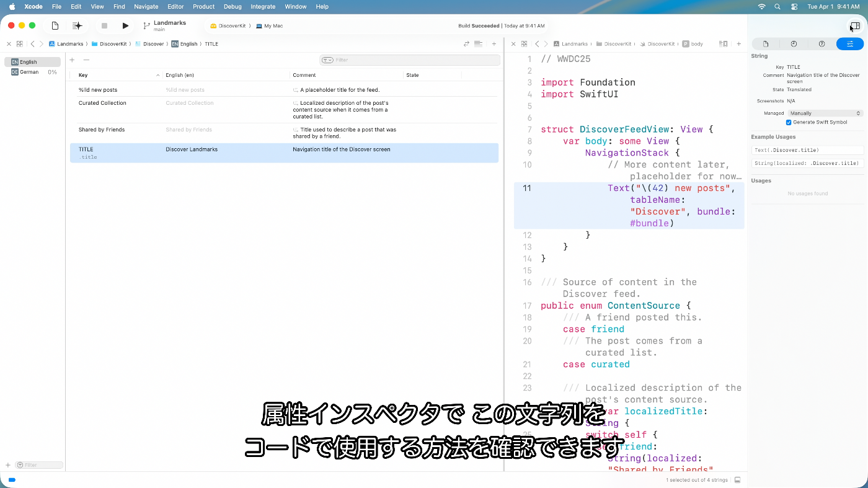Select the Attributes inspector tab
This screenshot has width=868, height=488.
[x=849, y=44]
